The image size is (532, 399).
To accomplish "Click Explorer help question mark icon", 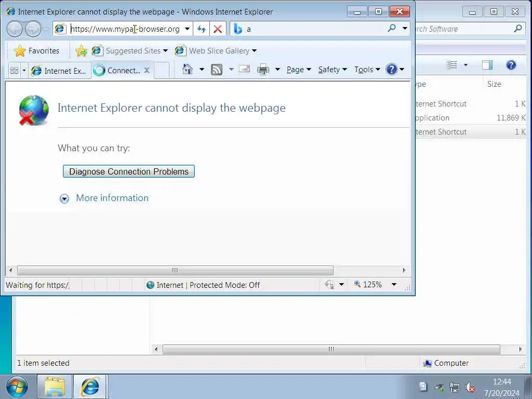I will click(511, 65).
